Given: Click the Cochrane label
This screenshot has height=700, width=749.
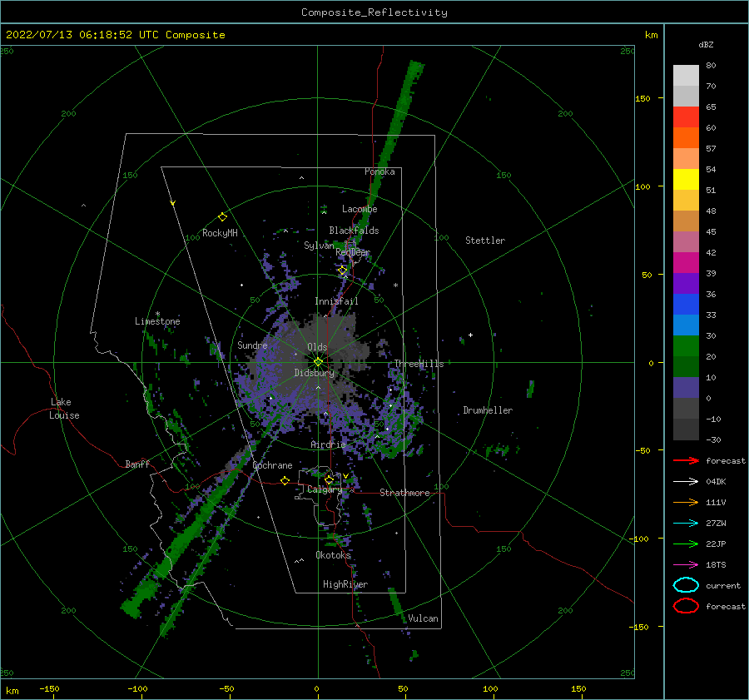Looking at the screenshot, I should [272, 465].
